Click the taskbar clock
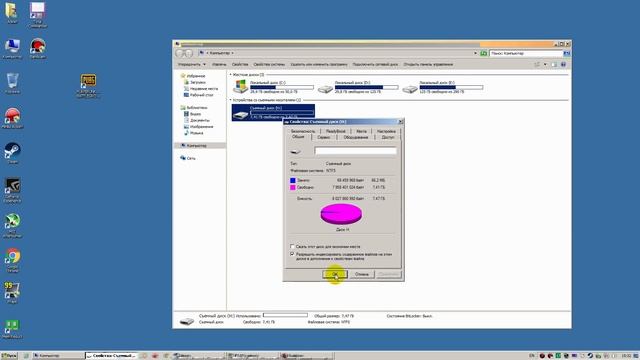Image resolution: width=640 pixels, height=360 pixels. tap(627, 356)
